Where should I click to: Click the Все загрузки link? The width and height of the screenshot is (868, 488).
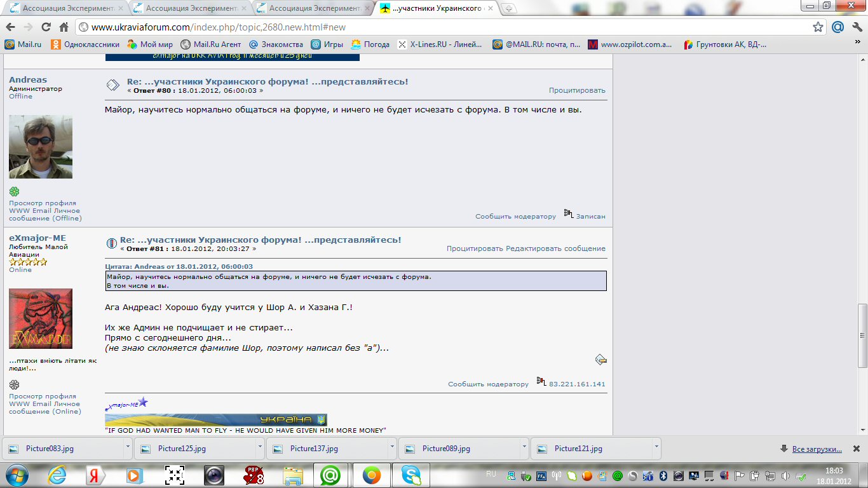tap(817, 449)
